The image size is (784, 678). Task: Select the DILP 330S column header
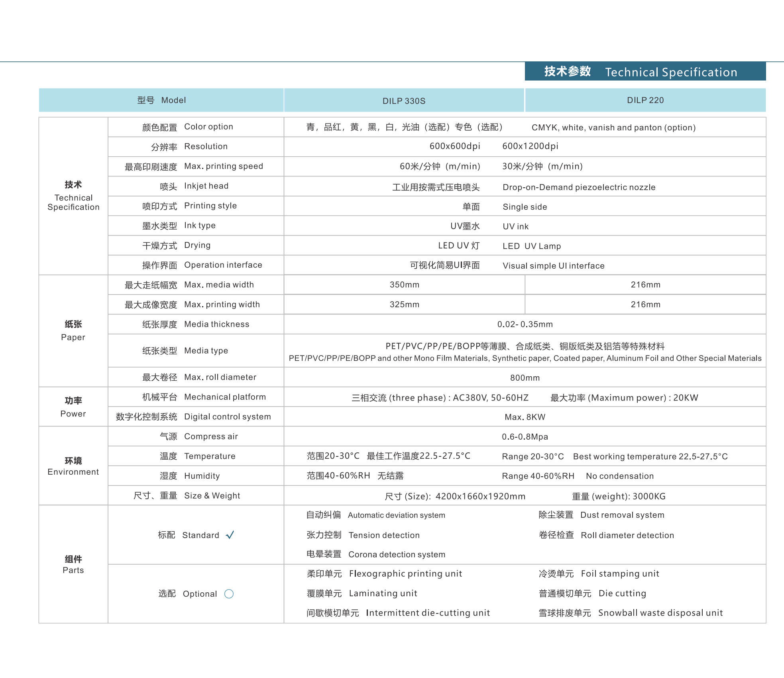click(404, 101)
